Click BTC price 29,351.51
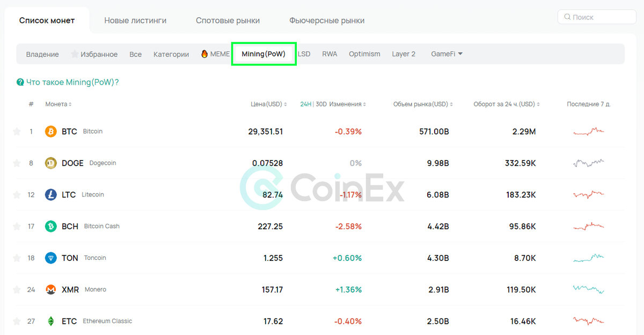 click(x=266, y=132)
